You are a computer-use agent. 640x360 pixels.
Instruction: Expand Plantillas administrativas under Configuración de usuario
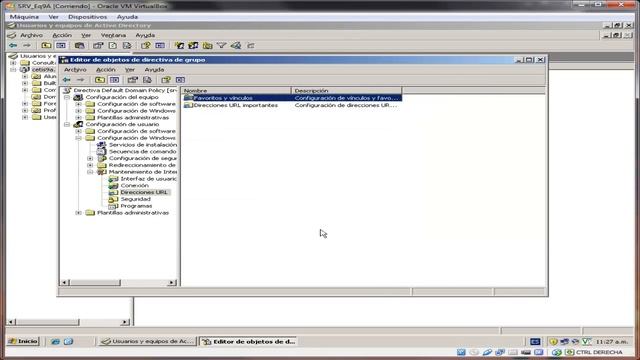tap(78, 213)
